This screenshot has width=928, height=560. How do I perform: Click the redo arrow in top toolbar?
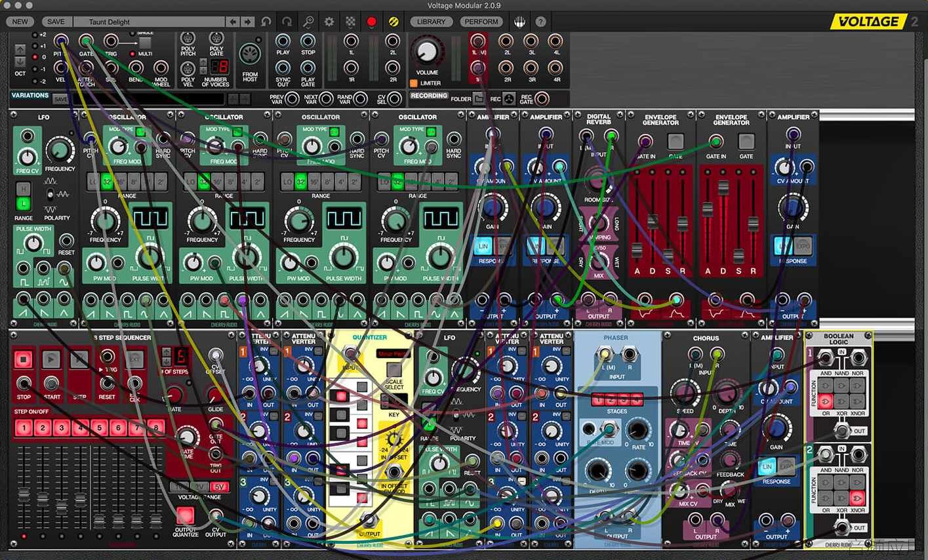pyautogui.click(x=287, y=22)
